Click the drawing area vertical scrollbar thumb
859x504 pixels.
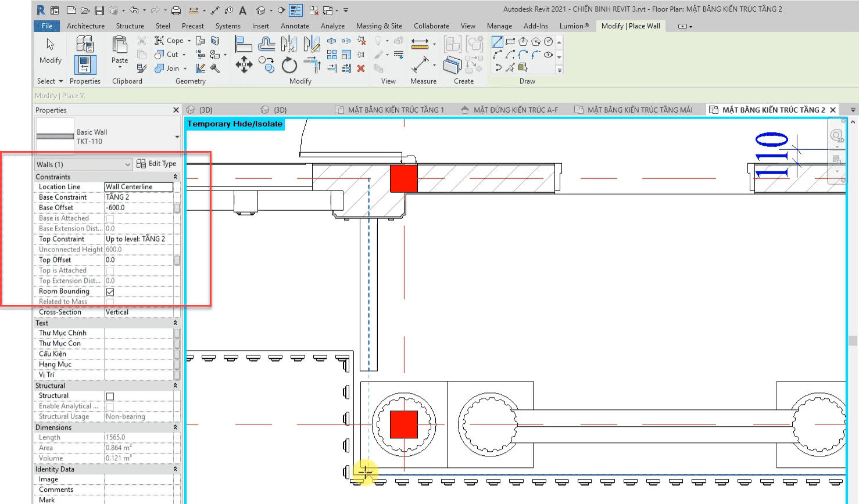pyautogui.click(x=853, y=340)
